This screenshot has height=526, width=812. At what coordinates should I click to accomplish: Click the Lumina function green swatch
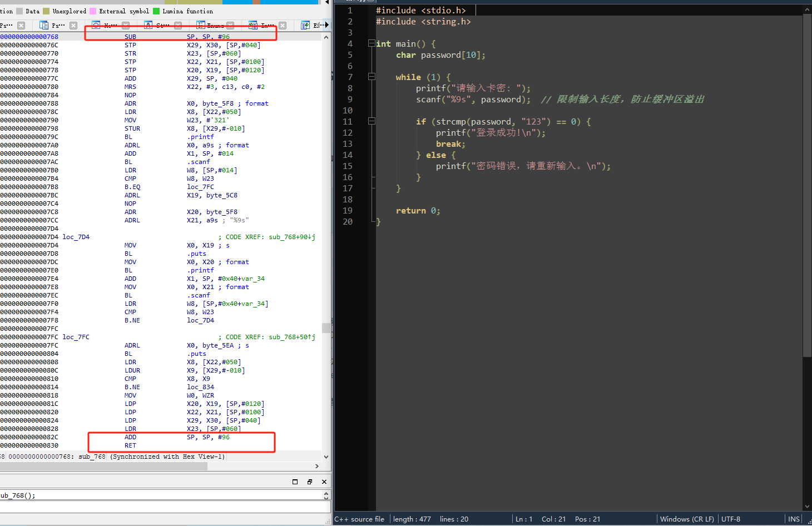(156, 11)
